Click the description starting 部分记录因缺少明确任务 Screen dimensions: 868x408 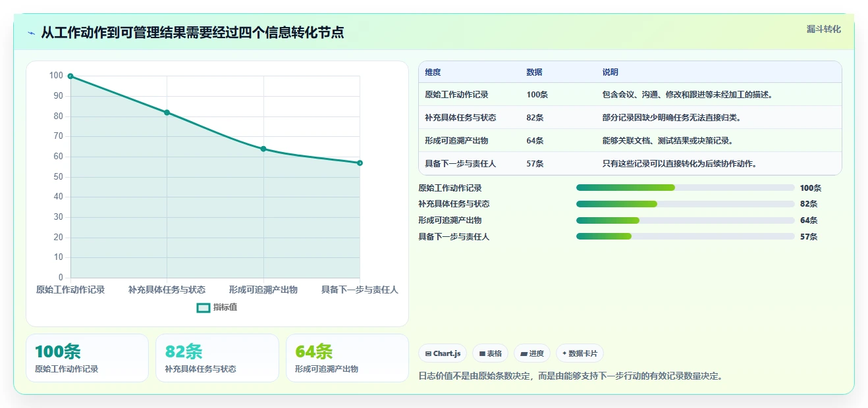[x=672, y=118]
